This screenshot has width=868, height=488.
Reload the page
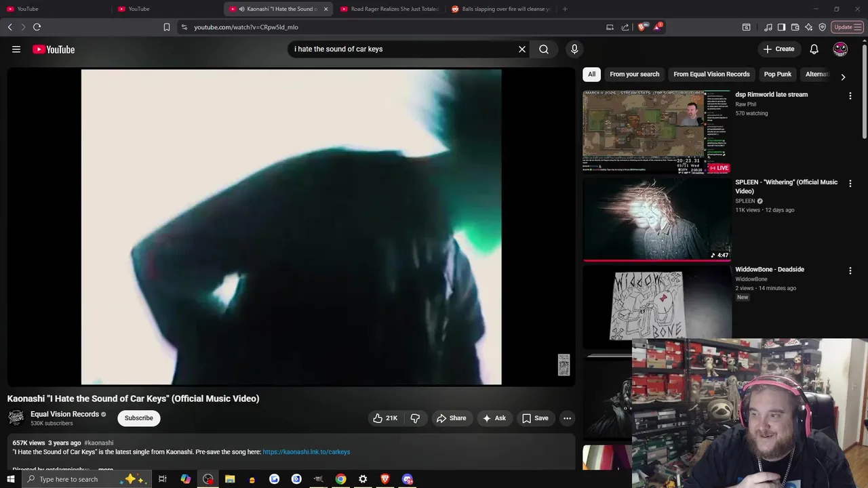tap(37, 27)
